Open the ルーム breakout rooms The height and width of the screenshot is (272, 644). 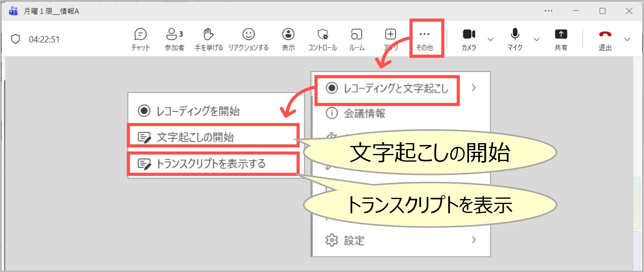point(357,39)
